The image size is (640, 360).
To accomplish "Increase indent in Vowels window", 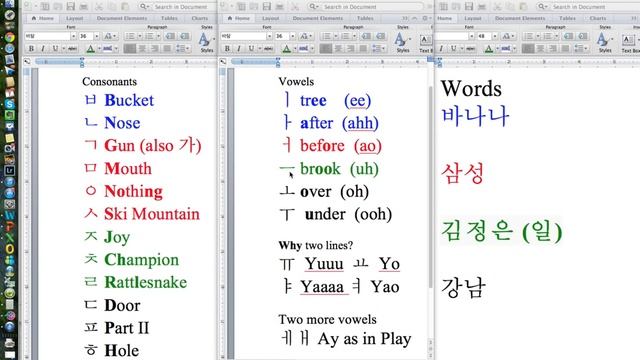I will [x=381, y=36].
